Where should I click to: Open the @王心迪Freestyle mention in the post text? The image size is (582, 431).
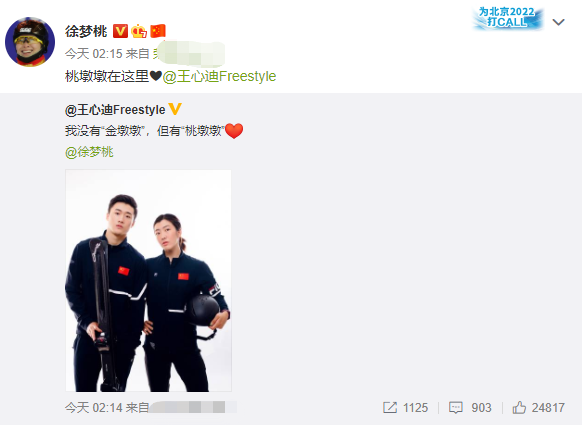tap(219, 76)
